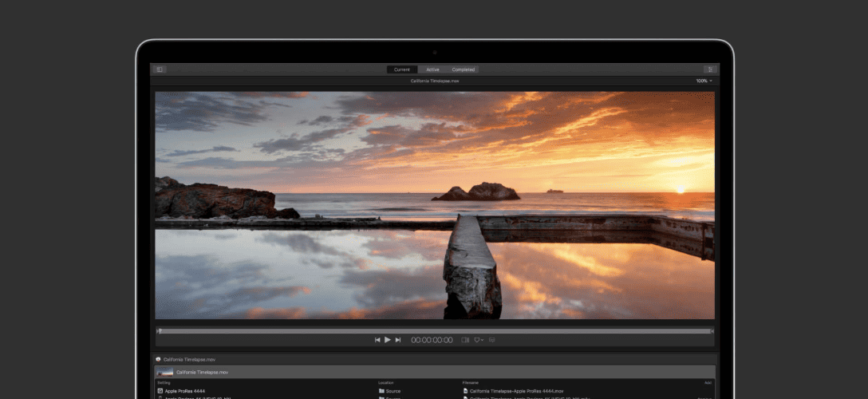Click the preview timeline scrubber bar
Image resolution: width=868 pixels, height=399 pixels.
pos(435,331)
